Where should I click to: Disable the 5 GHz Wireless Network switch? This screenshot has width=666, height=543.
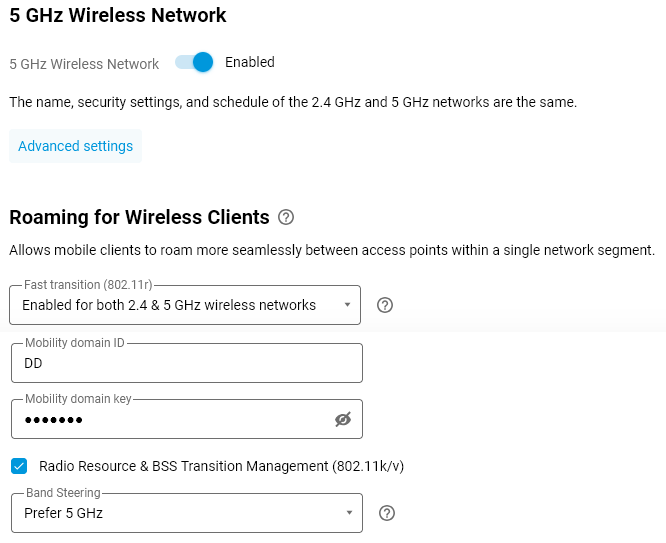pos(196,62)
